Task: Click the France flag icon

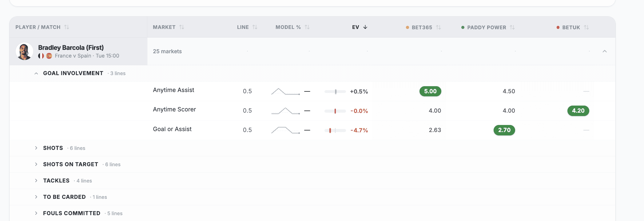Action: pos(41,56)
